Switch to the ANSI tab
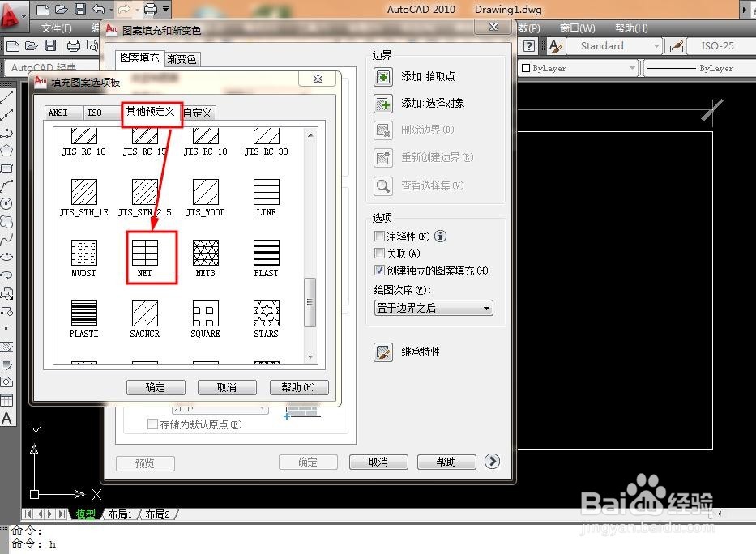 pos(62,113)
